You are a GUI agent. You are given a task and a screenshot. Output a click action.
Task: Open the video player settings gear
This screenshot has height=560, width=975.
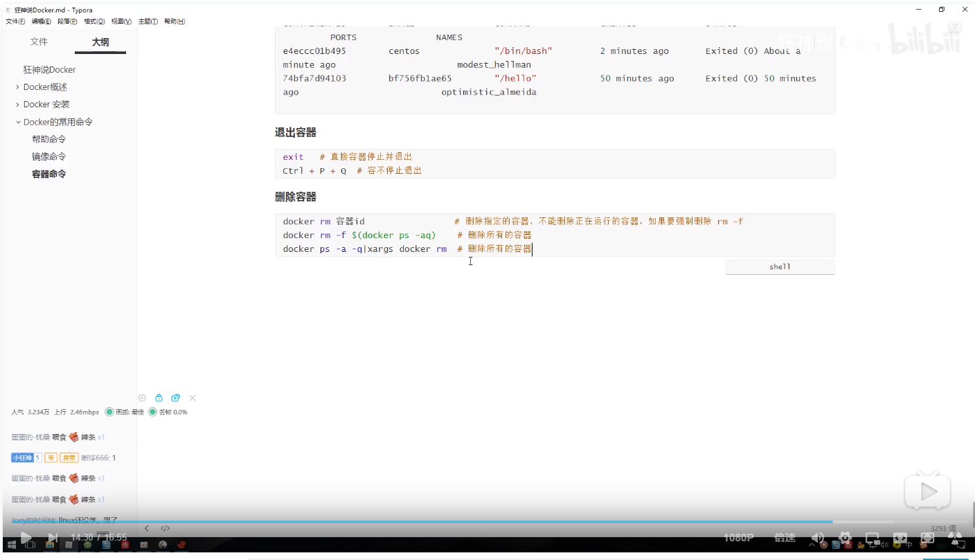point(845,537)
